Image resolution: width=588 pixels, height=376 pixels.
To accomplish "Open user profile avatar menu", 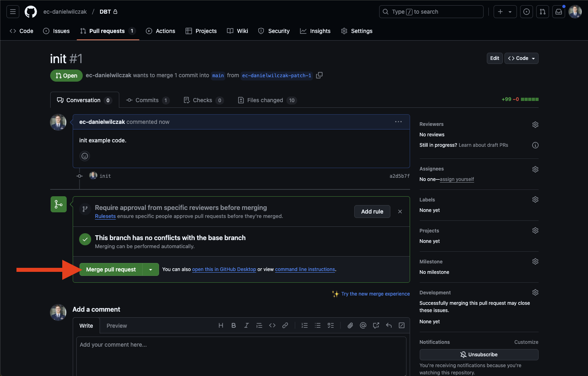I will click(x=575, y=12).
